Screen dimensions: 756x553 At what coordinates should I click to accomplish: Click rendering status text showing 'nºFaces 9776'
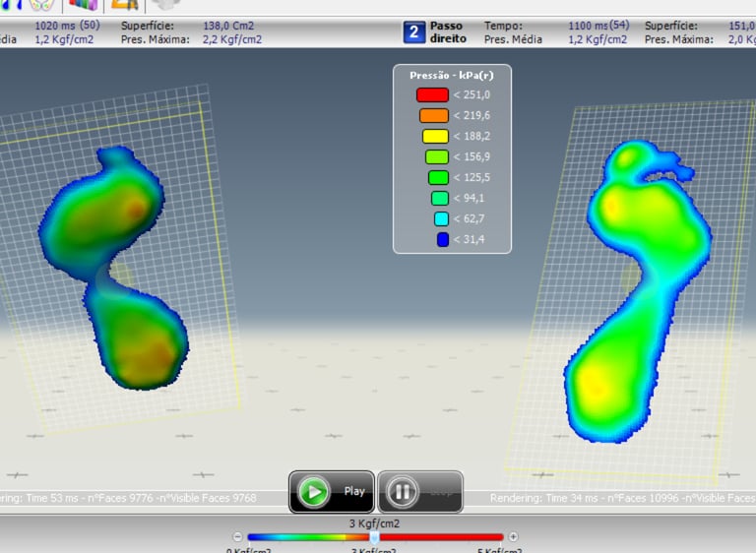click(128, 498)
